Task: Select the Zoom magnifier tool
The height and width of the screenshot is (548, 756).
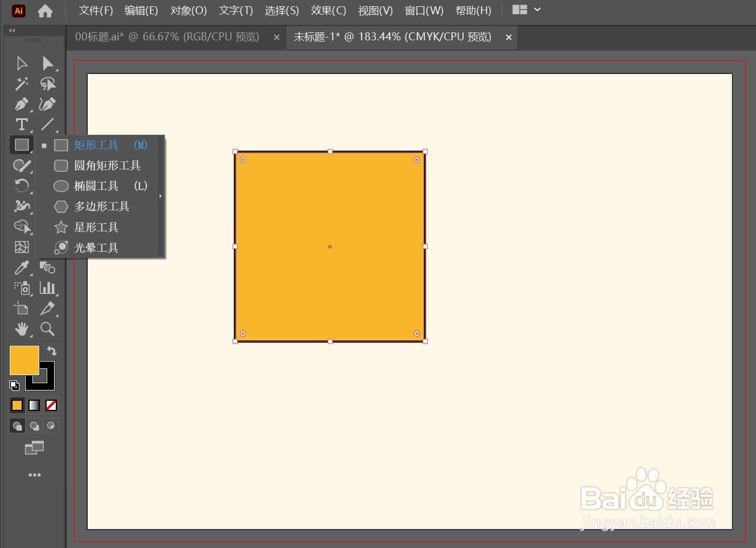Action: (x=48, y=329)
